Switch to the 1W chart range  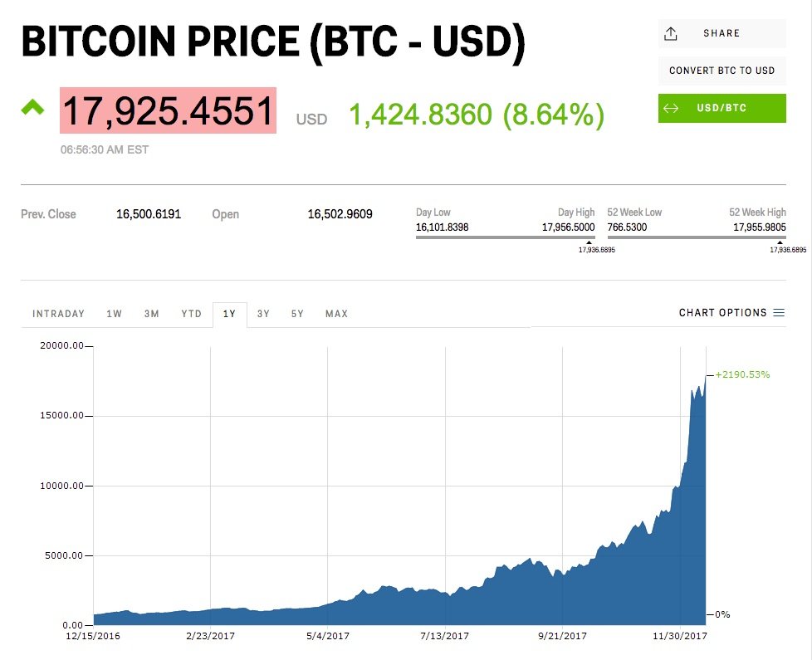[x=114, y=314]
